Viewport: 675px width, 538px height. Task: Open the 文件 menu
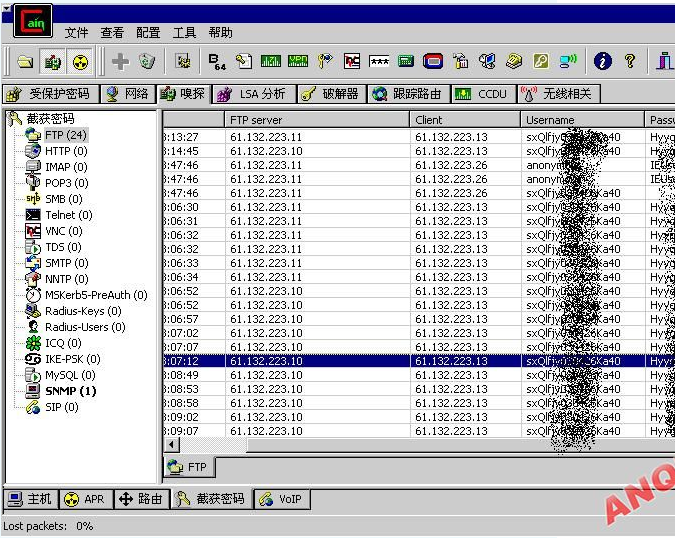(77, 32)
